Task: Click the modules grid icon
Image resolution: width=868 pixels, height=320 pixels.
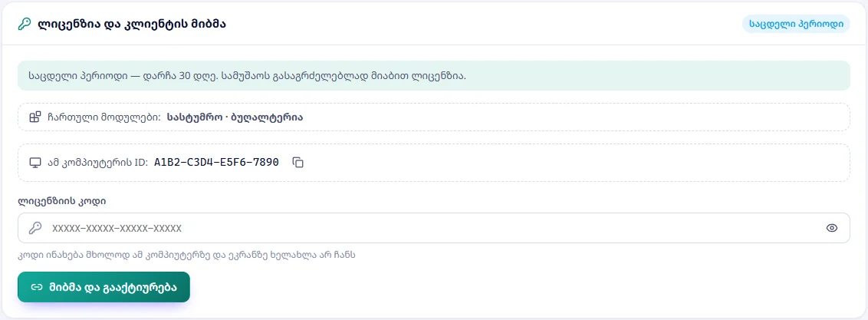Action: (x=35, y=117)
